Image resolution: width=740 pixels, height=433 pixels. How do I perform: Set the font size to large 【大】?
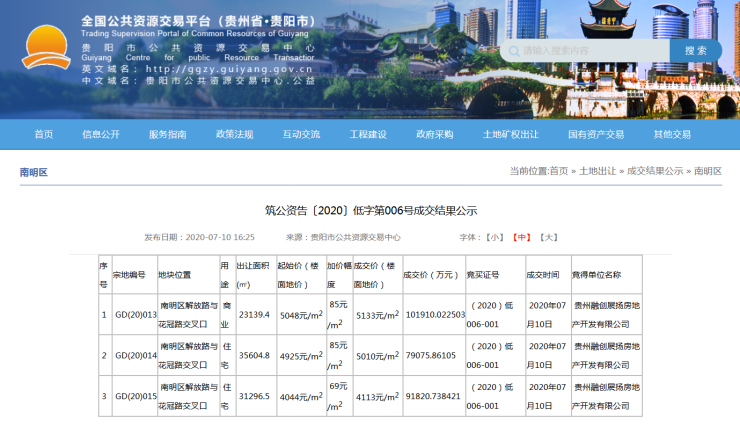tap(548, 238)
